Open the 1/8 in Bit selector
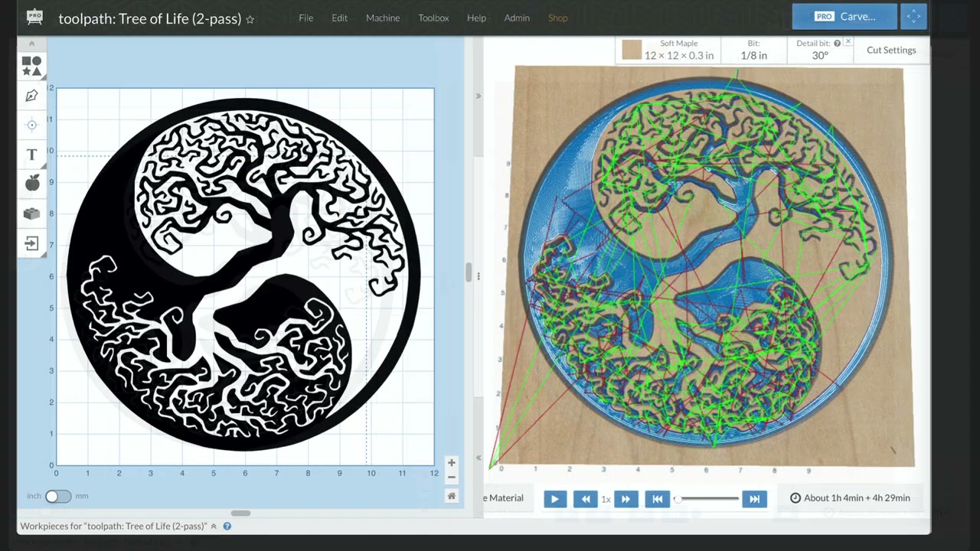 click(x=753, y=50)
